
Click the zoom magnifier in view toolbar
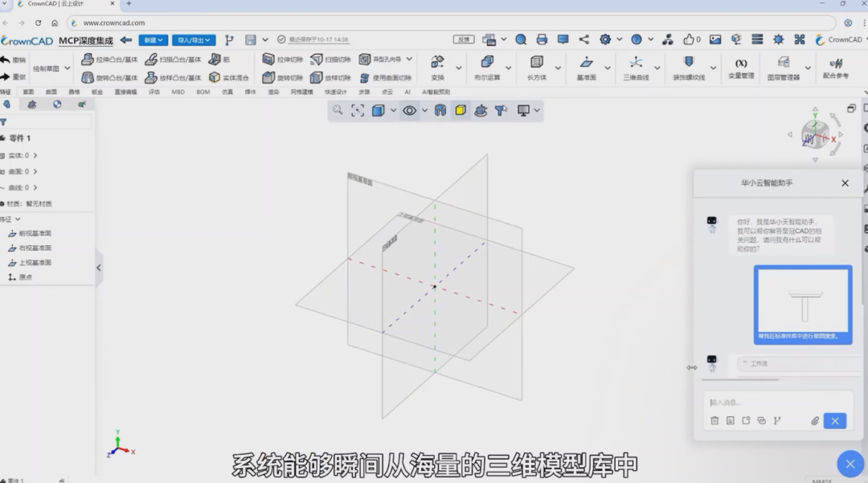coord(338,110)
